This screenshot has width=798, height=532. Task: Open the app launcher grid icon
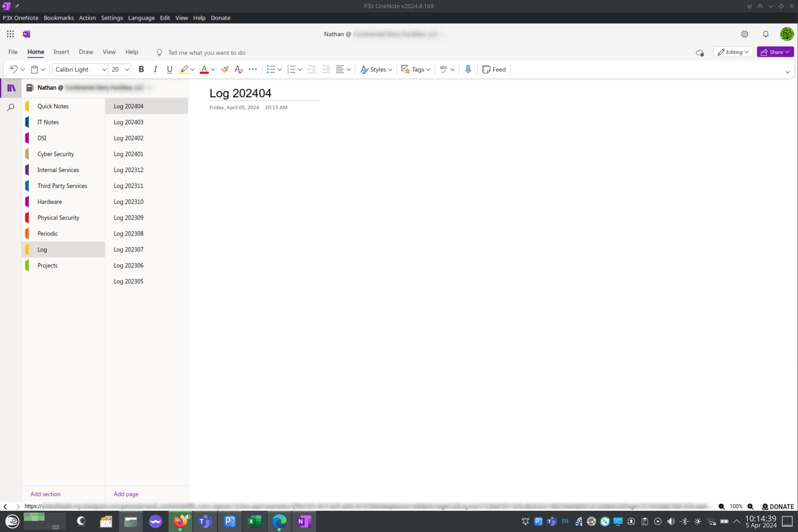pos(10,34)
